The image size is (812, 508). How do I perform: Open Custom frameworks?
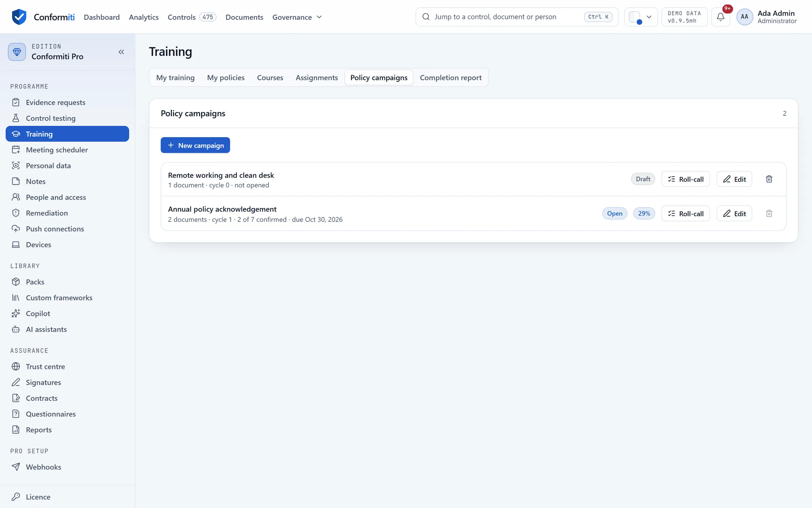click(67, 297)
